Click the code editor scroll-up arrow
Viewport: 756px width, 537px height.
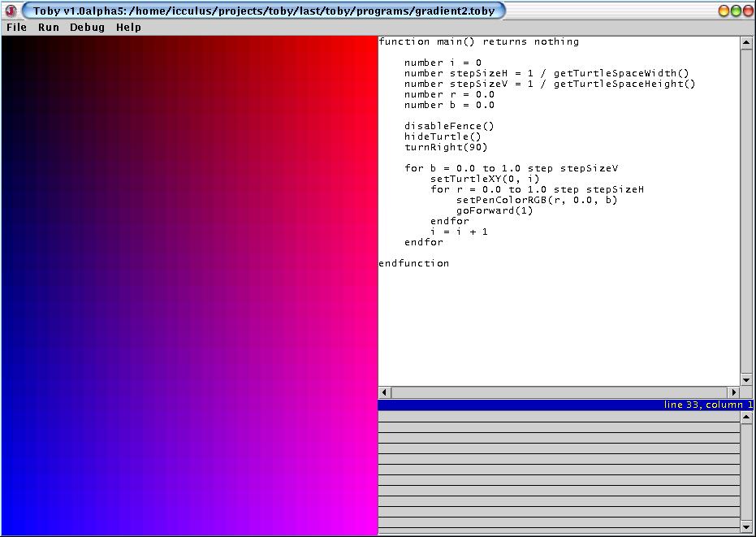coord(746,43)
